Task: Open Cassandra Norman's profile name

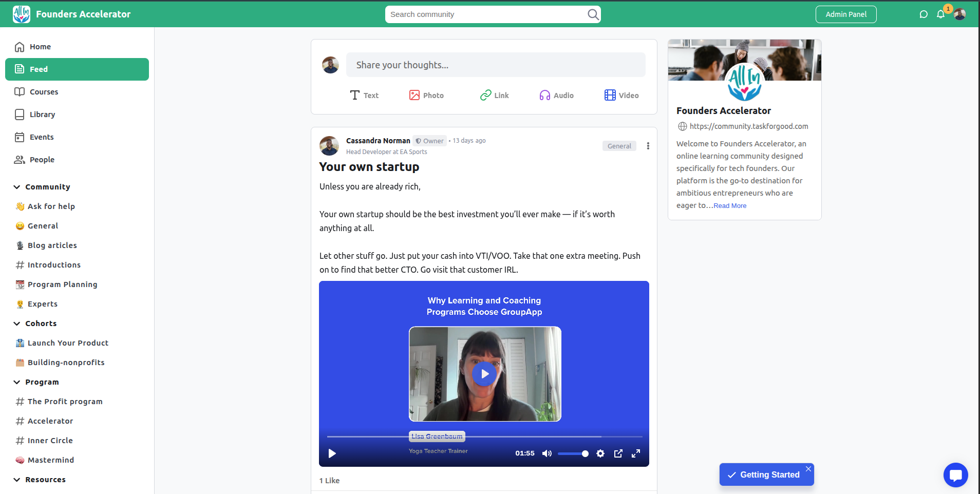Action: point(378,141)
